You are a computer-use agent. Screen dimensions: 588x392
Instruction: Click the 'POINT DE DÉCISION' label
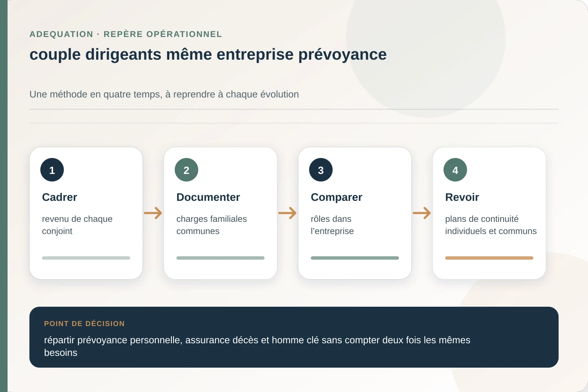(84, 324)
